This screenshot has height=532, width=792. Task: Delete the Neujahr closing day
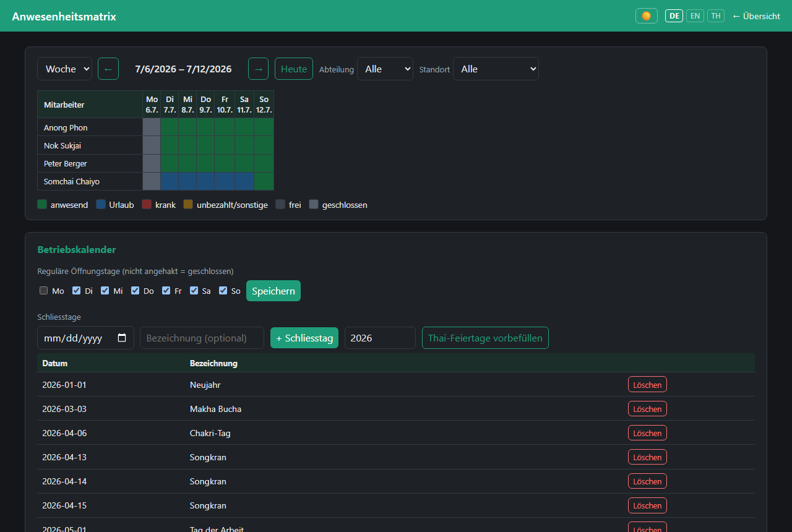(x=647, y=384)
